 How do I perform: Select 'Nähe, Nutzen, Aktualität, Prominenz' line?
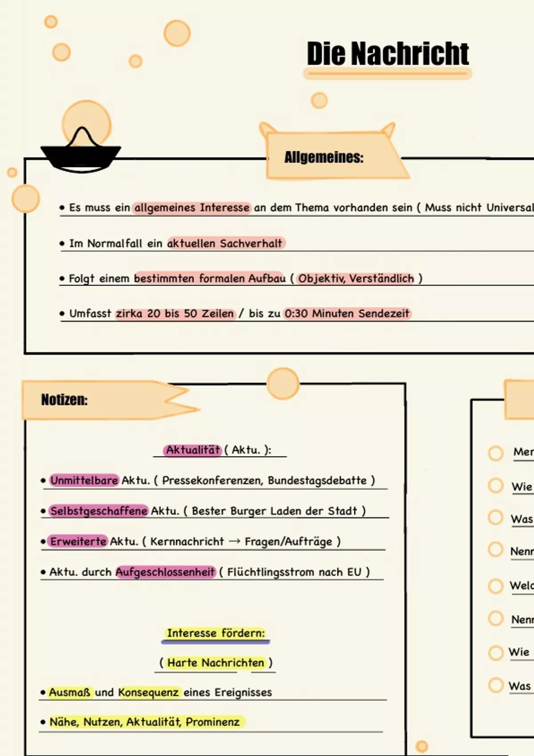point(144,722)
